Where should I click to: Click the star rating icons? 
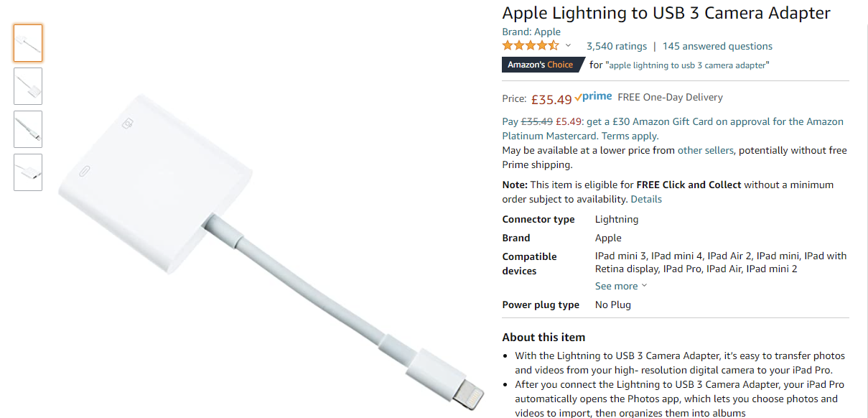pyautogui.click(x=530, y=46)
